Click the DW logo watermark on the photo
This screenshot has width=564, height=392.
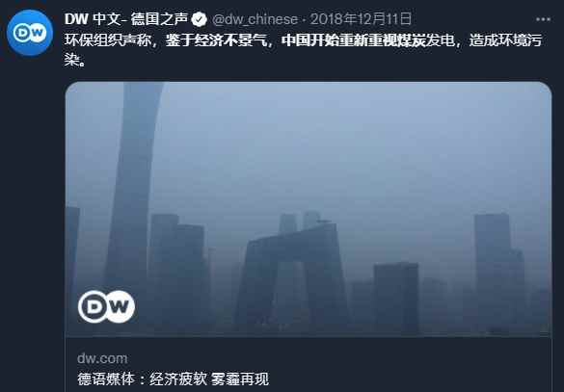tap(106, 306)
